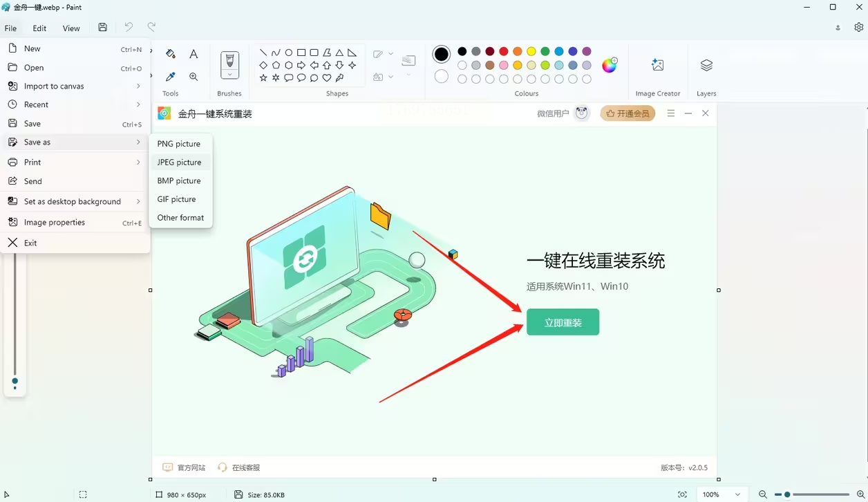Choose the five-point star shape
Image resolution: width=868 pixels, height=502 pixels.
point(263,78)
